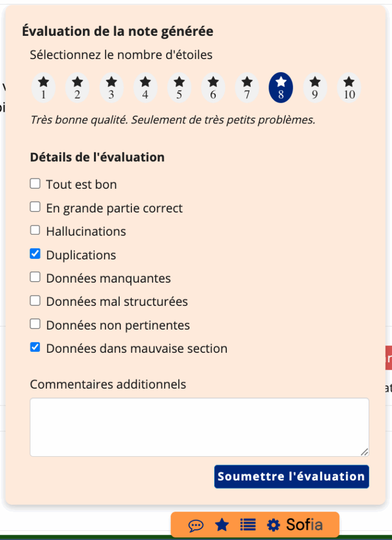Tick the En grande partie correct box
The image size is (392, 540).
35,207
